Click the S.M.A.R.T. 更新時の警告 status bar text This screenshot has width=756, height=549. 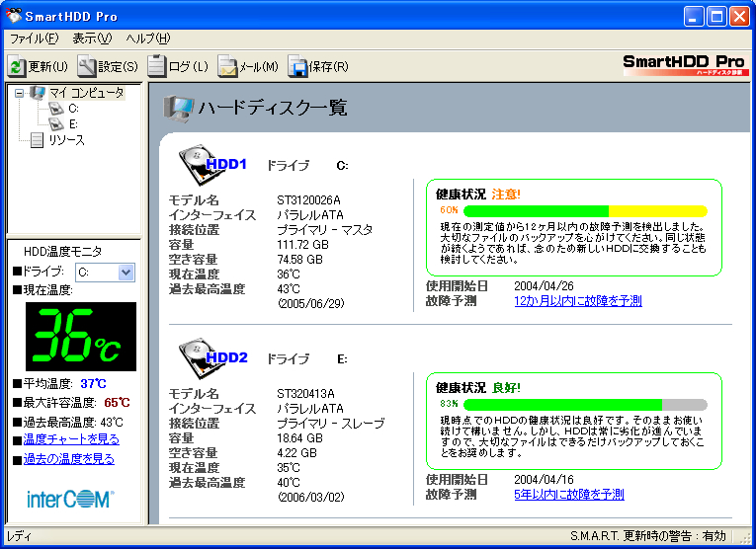coord(648,536)
